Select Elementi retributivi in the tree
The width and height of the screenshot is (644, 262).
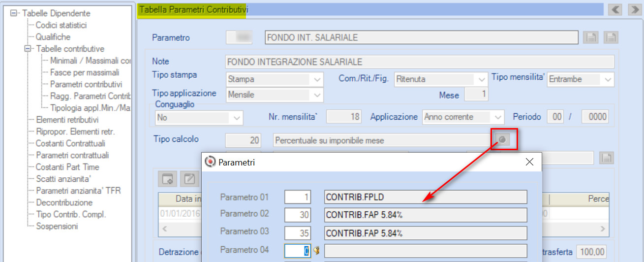pyautogui.click(x=67, y=120)
